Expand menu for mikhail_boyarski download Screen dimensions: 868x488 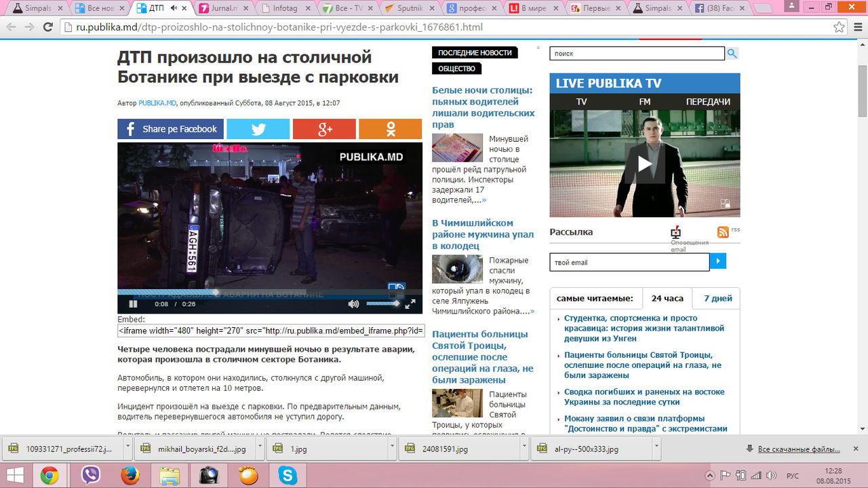click(x=260, y=449)
